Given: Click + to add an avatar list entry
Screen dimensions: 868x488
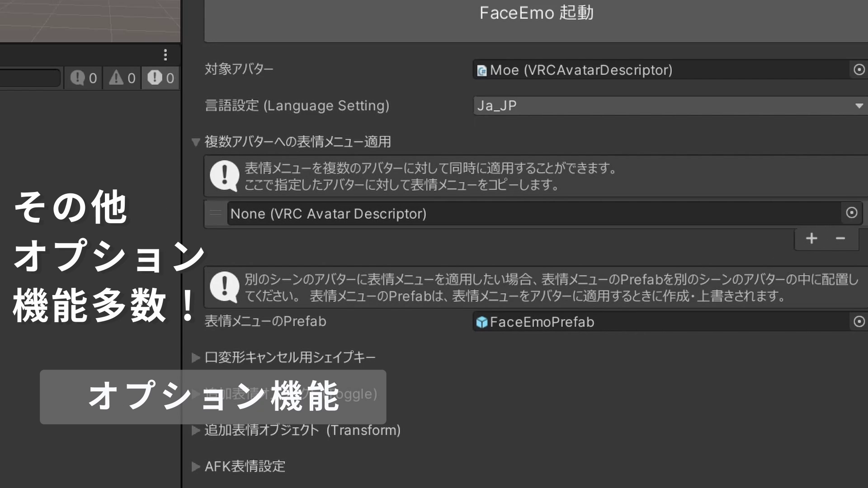Looking at the screenshot, I should tap(811, 239).
